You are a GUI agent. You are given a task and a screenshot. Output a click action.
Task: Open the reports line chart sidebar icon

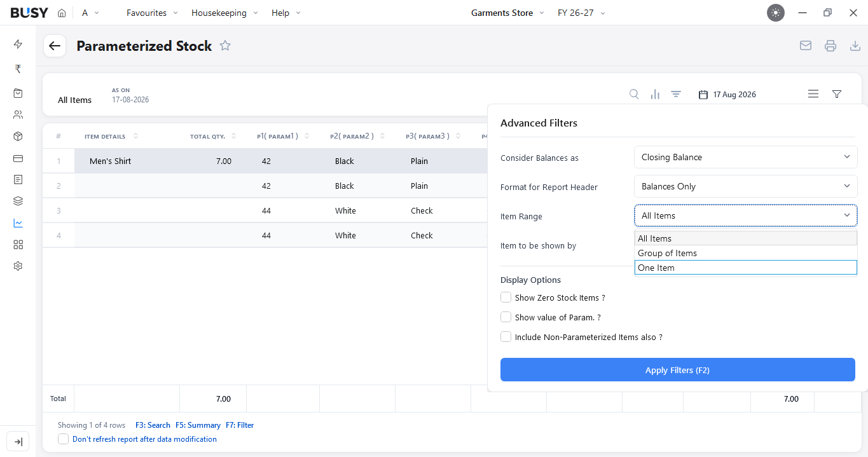18,223
